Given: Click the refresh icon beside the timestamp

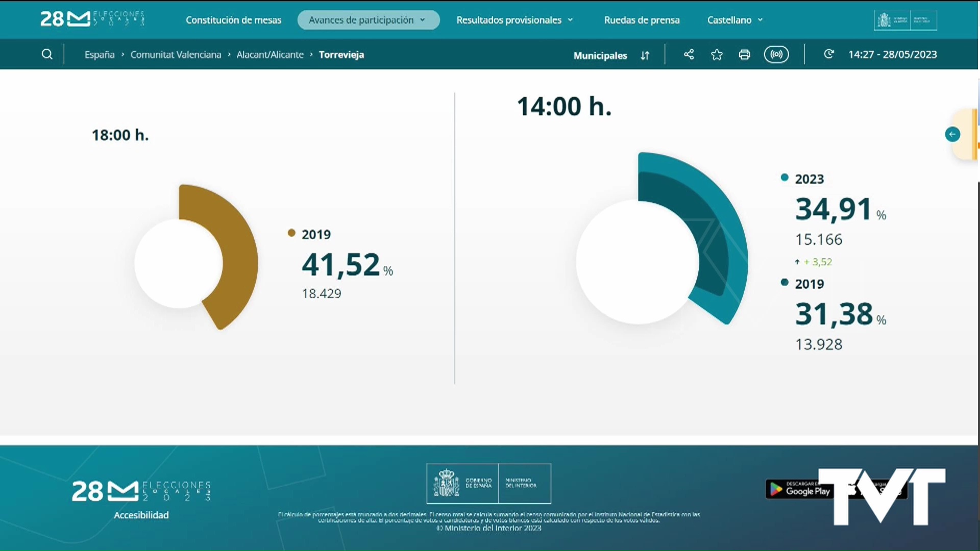Looking at the screenshot, I should 829,54.
